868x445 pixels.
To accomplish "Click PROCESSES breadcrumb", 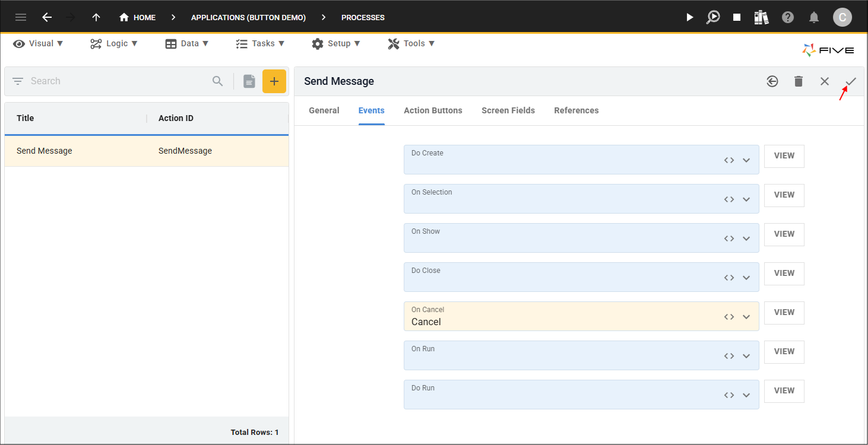I will pyautogui.click(x=363, y=17).
